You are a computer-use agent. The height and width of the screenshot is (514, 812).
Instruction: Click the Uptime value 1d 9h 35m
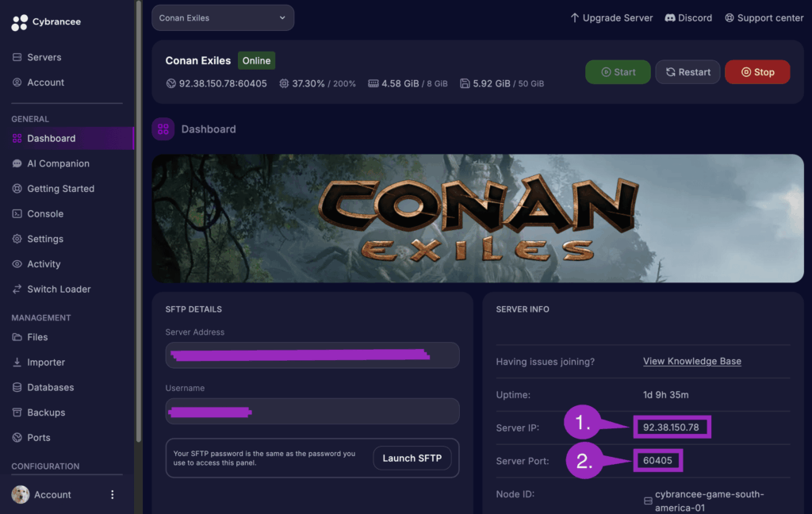pos(665,395)
